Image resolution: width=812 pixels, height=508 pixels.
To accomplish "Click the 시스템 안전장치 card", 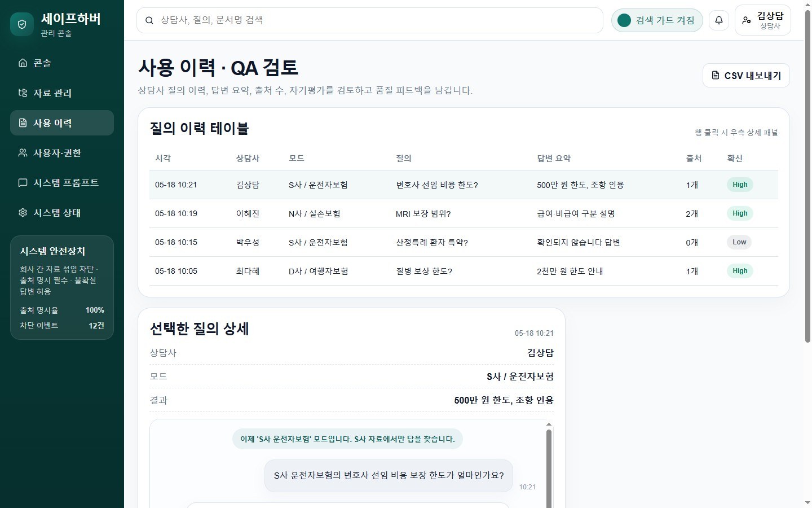I will point(62,287).
